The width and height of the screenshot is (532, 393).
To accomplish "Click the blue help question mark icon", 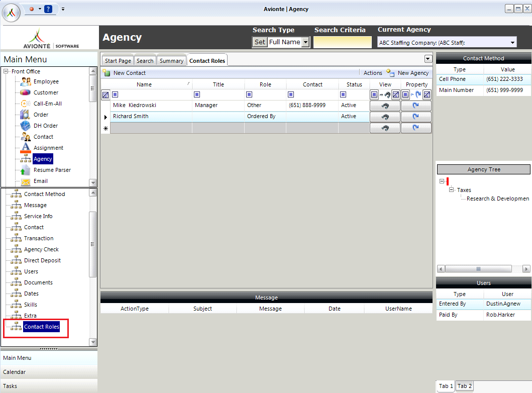I will (48, 9).
